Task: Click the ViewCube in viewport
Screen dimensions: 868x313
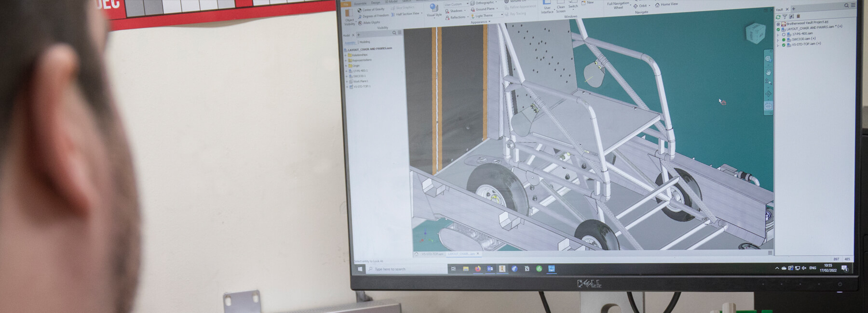Action: 756,33
